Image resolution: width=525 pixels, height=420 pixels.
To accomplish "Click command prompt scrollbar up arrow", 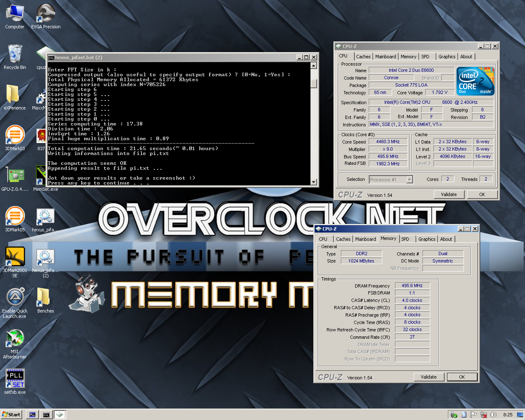I will click(x=314, y=66).
